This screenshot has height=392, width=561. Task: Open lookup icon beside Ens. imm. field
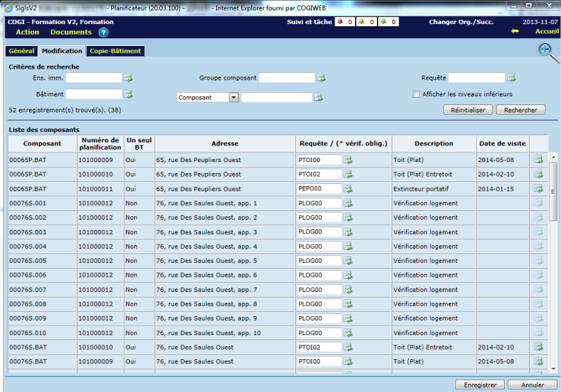click(x=129, y=77)
